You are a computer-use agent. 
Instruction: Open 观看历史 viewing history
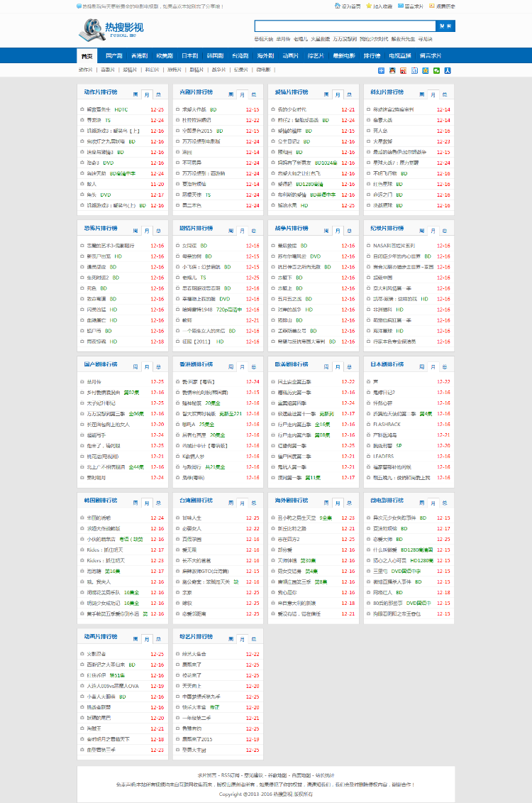(x=443, y=6)
